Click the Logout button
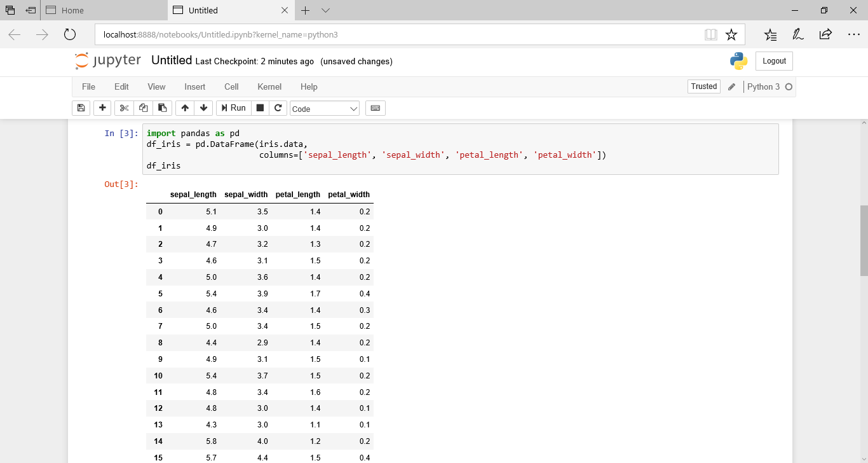The height and width of the screenshot is (463, 868). click(774, 61)
